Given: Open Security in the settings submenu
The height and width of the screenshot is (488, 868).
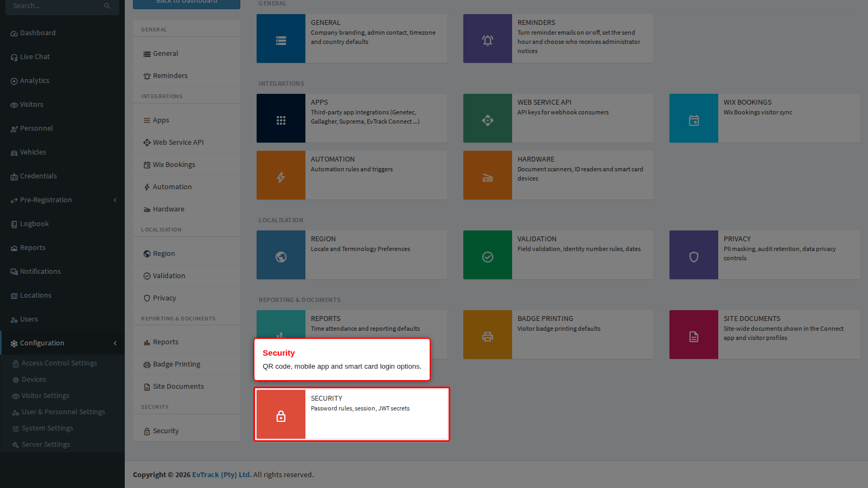Looking at the screenshot, I should pos(187,431).
